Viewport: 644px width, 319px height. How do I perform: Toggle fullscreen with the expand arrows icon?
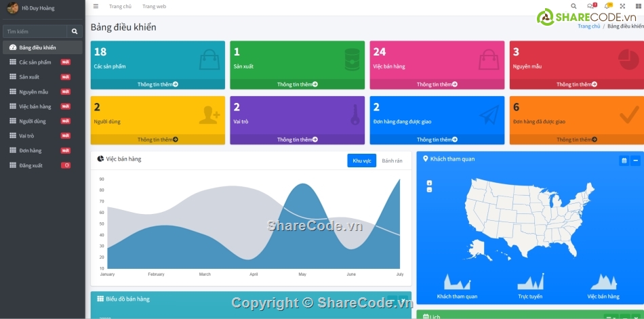point(623,6)
